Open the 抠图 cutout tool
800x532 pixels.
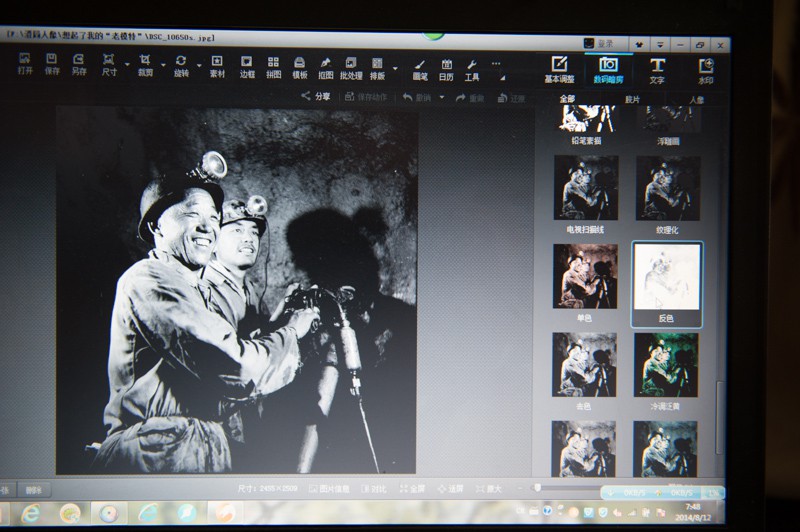[x=326, y=68]
